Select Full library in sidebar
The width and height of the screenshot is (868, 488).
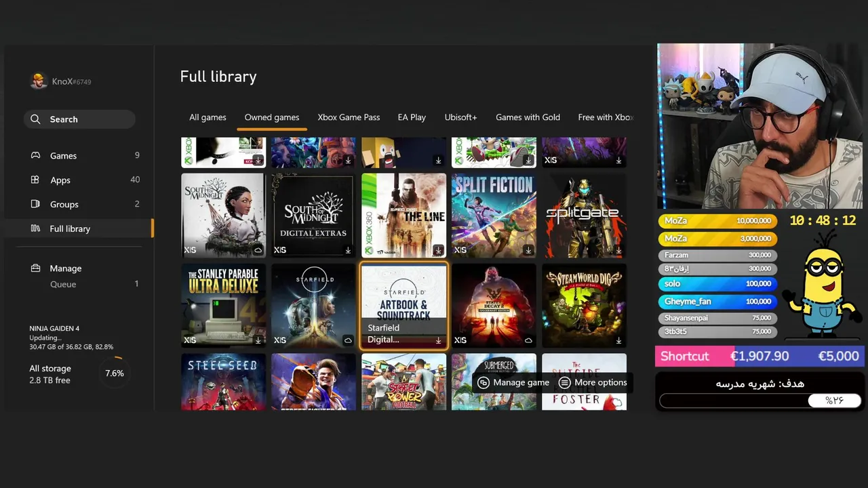[x=79, y=228]
